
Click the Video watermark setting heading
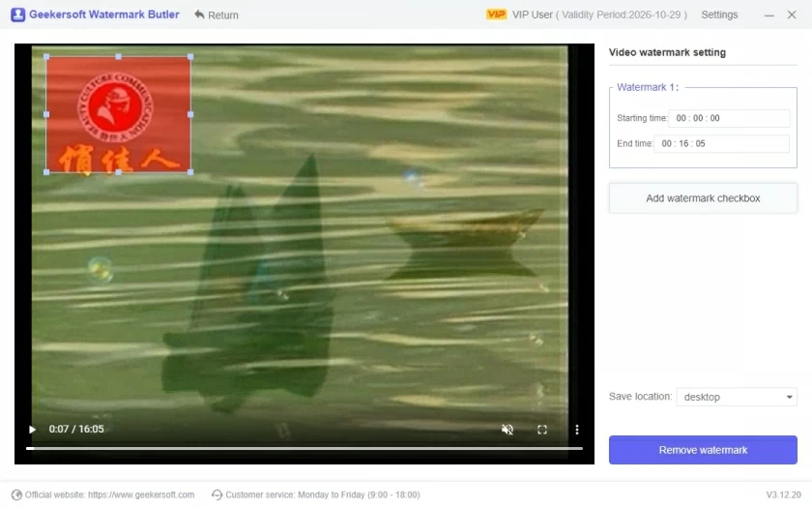tap(667, 52)
